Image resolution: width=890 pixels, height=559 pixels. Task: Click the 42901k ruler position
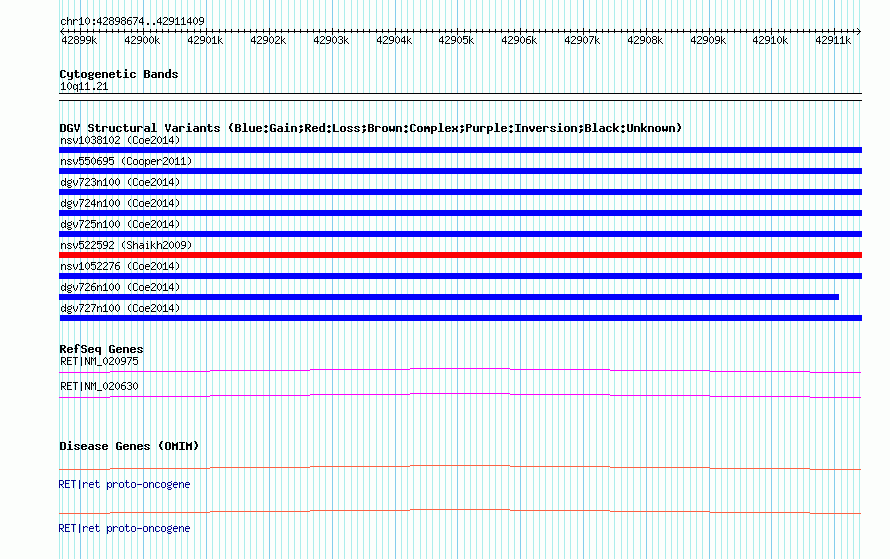point(205,40)
